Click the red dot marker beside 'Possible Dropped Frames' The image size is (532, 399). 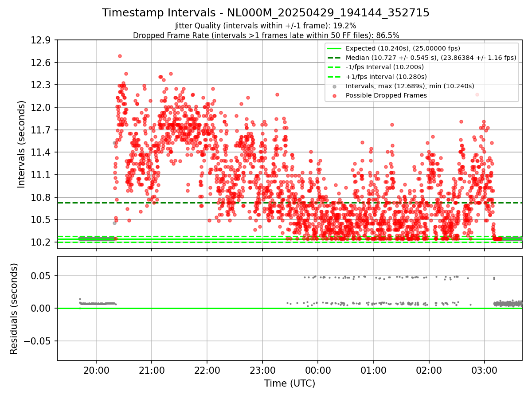click(334, 95)
